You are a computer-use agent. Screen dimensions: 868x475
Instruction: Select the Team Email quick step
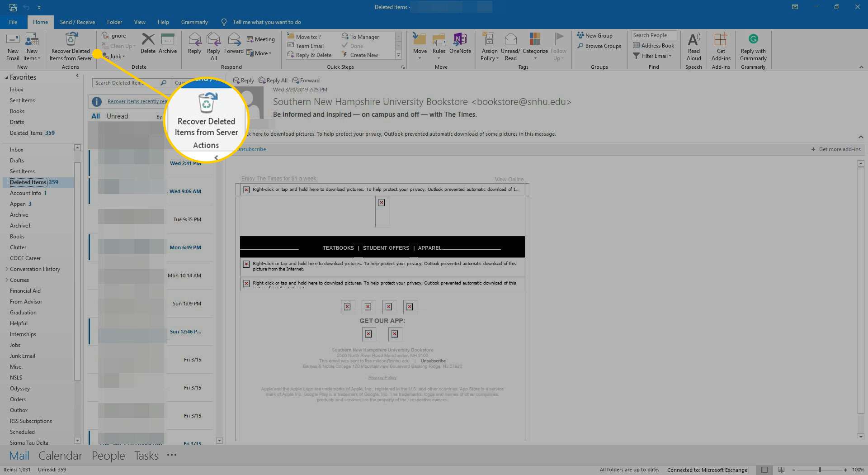coord(306,46)
